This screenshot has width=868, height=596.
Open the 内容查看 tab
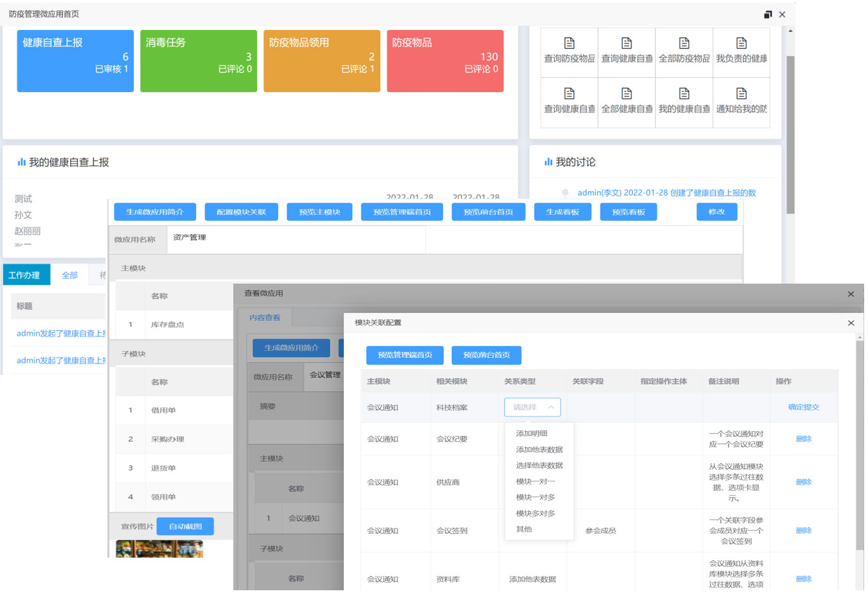[x=265, y=318]
